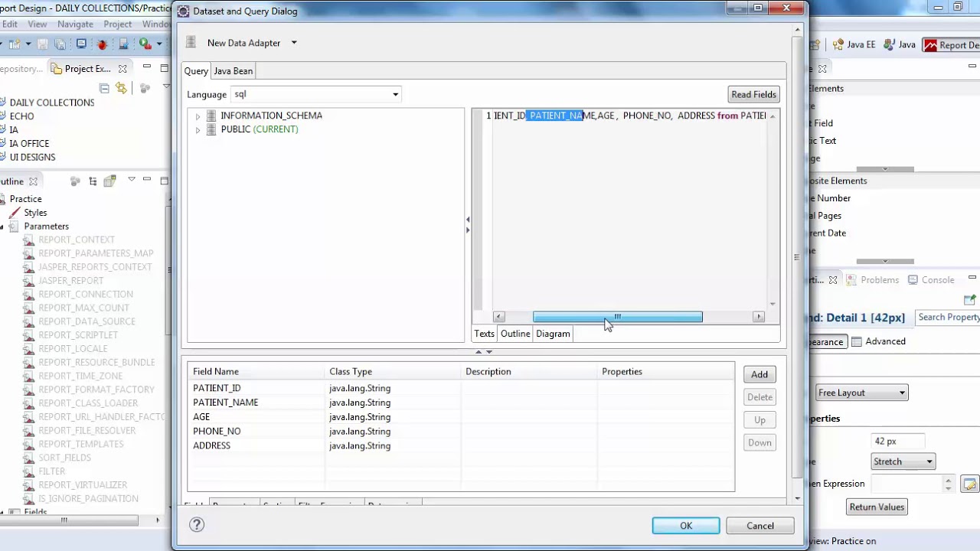Select the ADDRESS field row
This screenshot has width=980, height=551.
tap(461, 446)
